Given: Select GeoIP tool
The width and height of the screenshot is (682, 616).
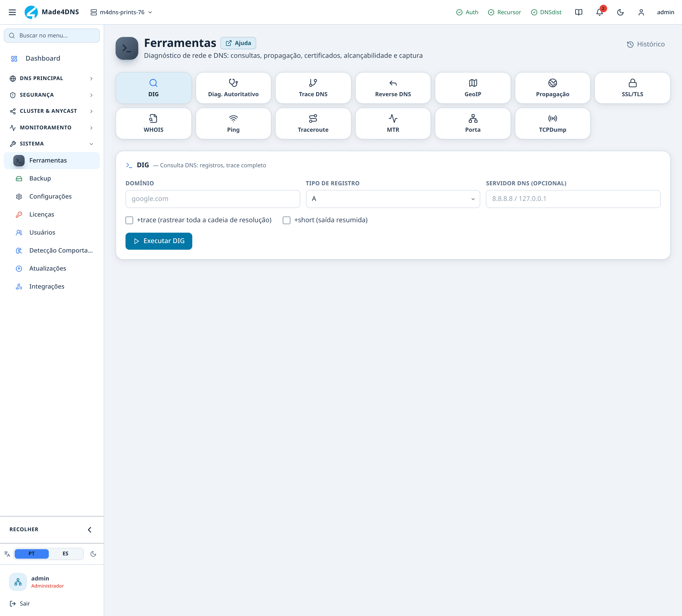Looking at the screenshot, I should [473, 88].
